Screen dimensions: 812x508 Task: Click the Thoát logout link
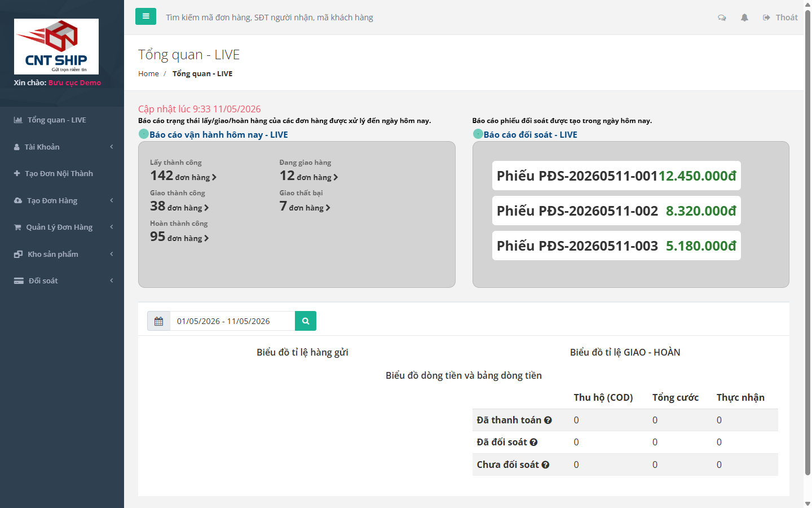[x=780, y=17]
